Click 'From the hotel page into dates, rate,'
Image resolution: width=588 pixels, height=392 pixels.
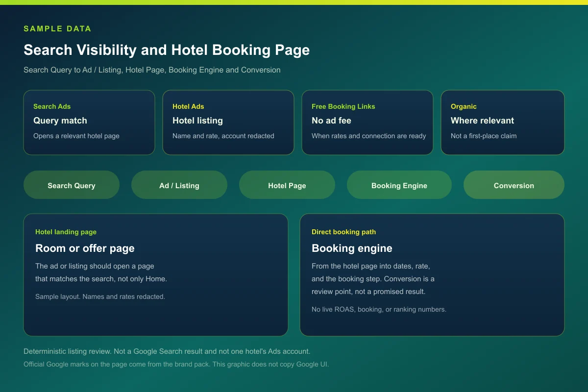(x=371, y=266)
